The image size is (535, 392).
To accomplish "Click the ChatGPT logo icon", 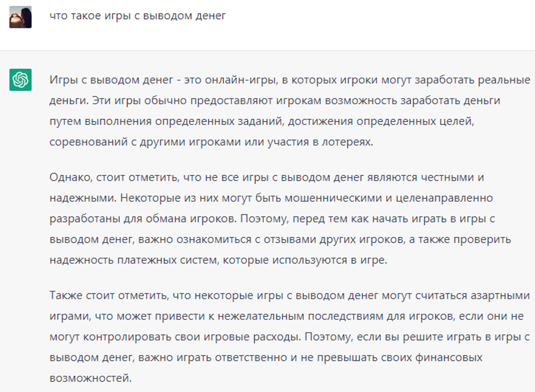I will (20, 80).
